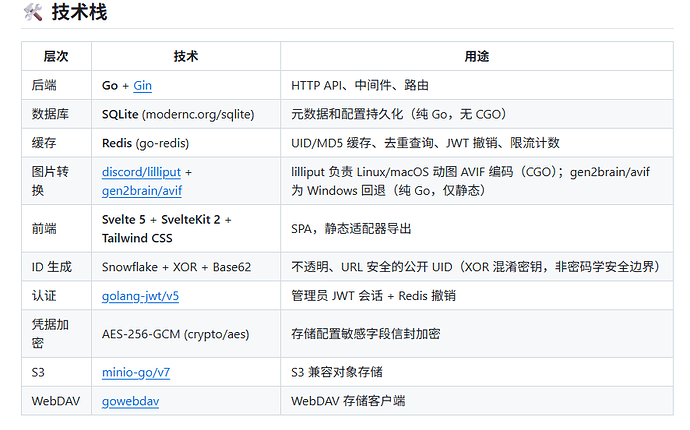Open the Gin link
The height and width of the screenshot is (430, 690).
tap(142, 85)
